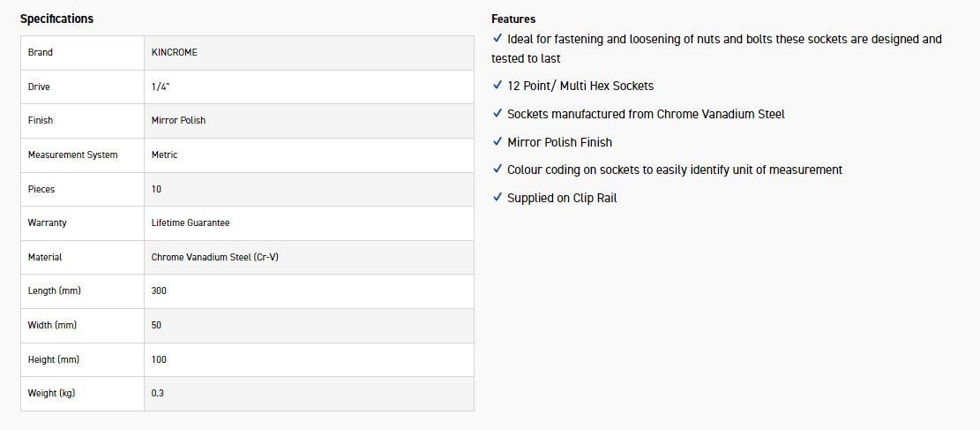The image size is (980, 430).
Task: Click the "Weight (kg)" row label
Action: (51, 393)
